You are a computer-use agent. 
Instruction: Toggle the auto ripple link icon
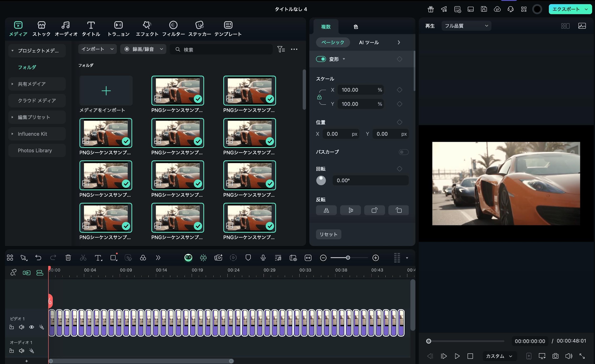coord(26,273)
